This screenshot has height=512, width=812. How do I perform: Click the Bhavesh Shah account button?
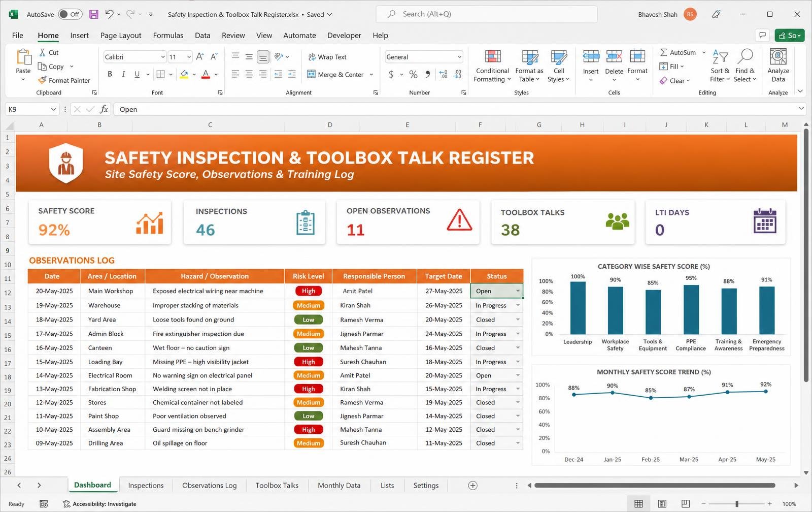click(x=667, y=14)
